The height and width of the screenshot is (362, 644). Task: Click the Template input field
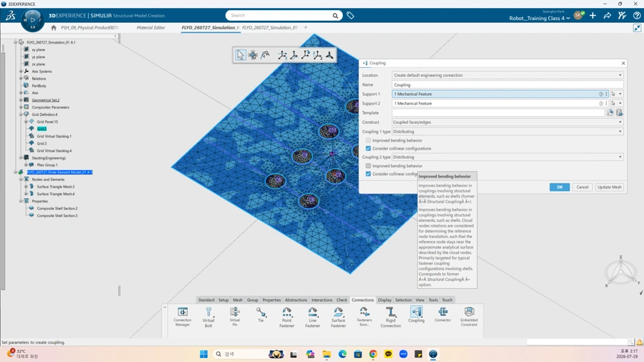tap(498, 113)
